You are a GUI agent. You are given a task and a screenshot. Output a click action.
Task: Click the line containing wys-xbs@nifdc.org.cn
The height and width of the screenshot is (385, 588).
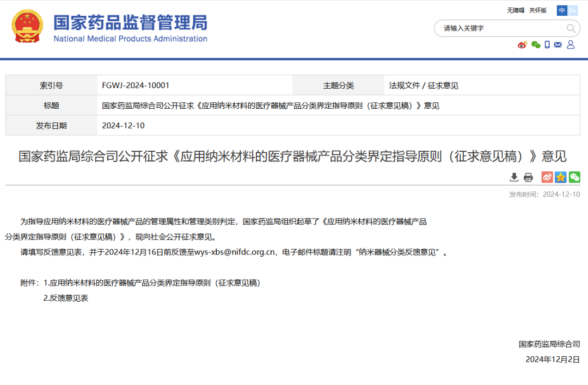pyautogui.click(x=234, y=252)
